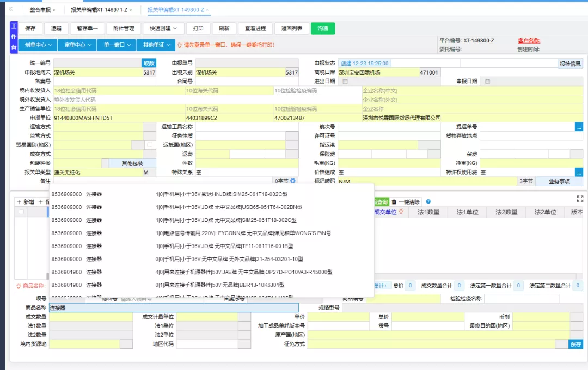This screenshot has height=370, width=588.
Task: Click the 单价 input field
Action: coord(339,317)
